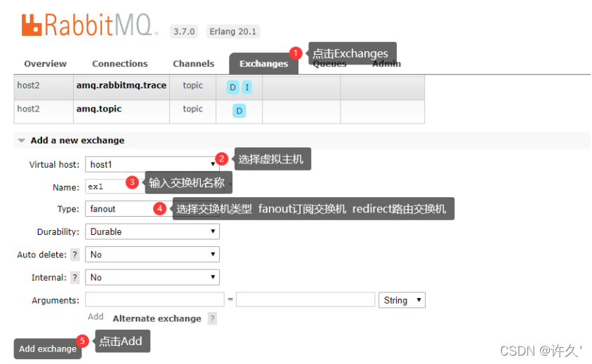Click the help icon beside Auto delete

[x=75, y=255]
